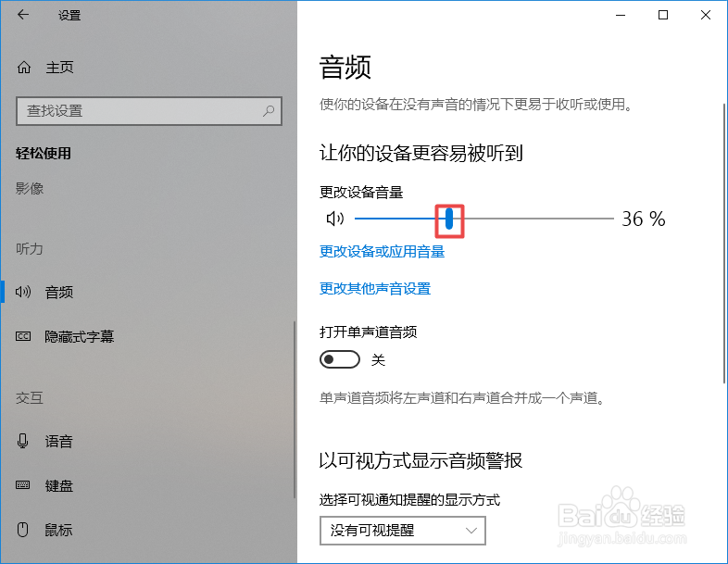Screen dimensions: 728x564
Task: Open the 没有可视提醒 dropdown
Action: pyautogui.click(x=403, y=530)
